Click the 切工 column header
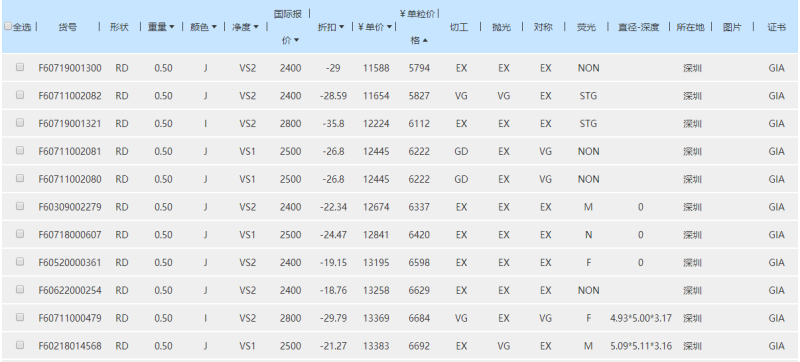The image size is (800, 362). tap(459, 27)
